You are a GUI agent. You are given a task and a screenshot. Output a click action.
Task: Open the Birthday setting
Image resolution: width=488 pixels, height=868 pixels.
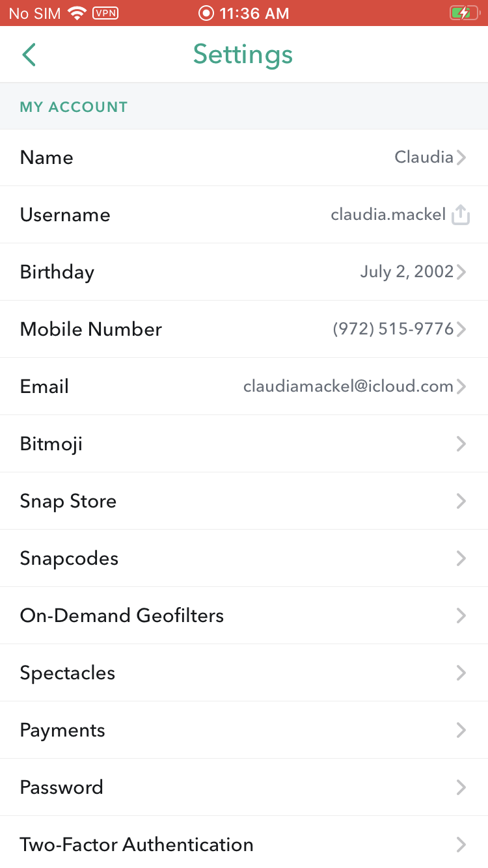coord(244,272)
